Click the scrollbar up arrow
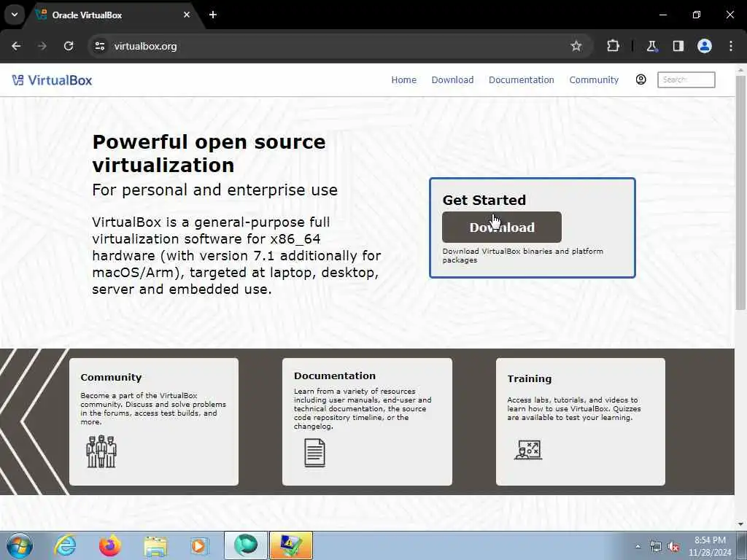 click(x=740, y=71)
